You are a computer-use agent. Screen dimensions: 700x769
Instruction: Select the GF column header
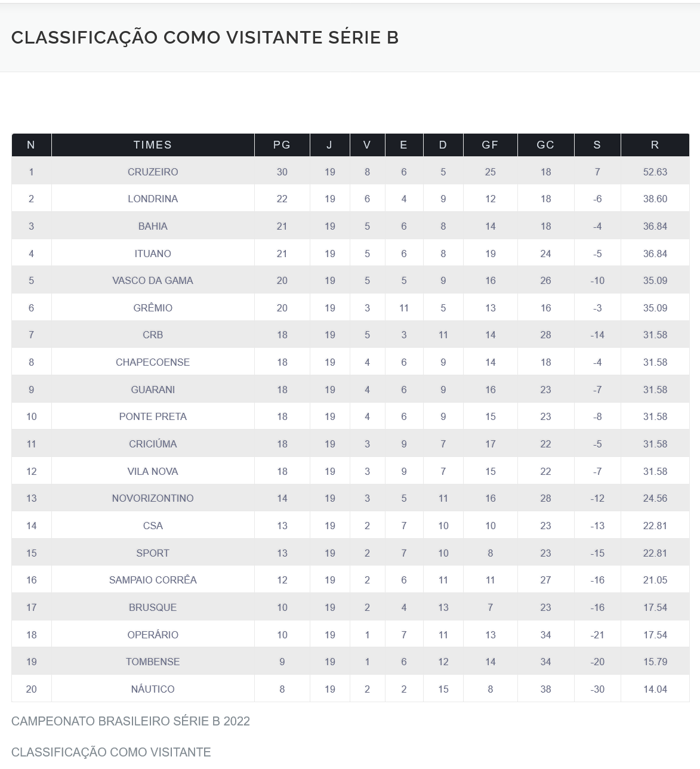pos(490,145)
